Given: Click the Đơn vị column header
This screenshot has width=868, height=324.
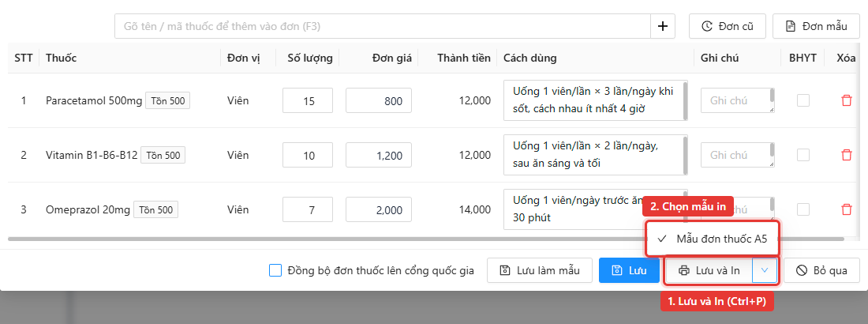Looking at the screenshot, I should click(x=244, y=58).
